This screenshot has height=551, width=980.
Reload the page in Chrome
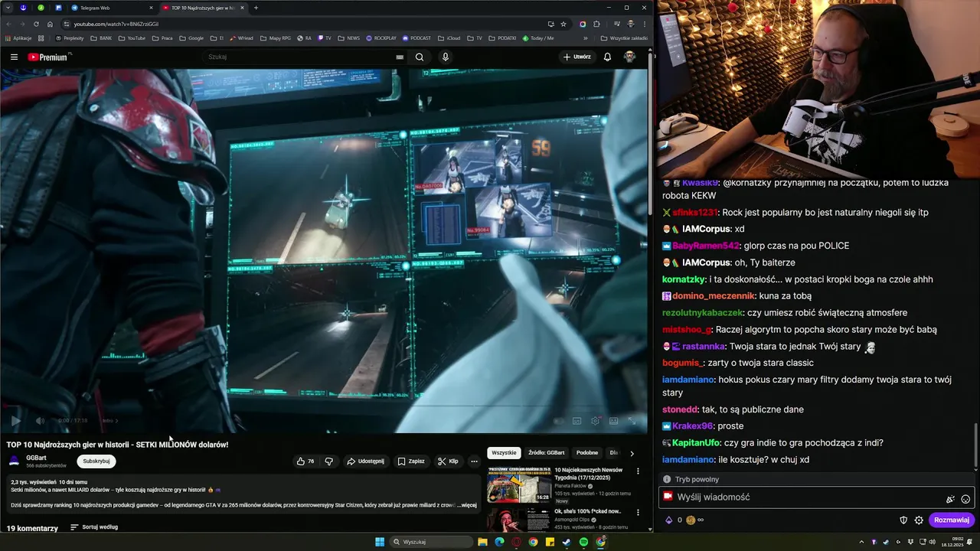[35, 24]
